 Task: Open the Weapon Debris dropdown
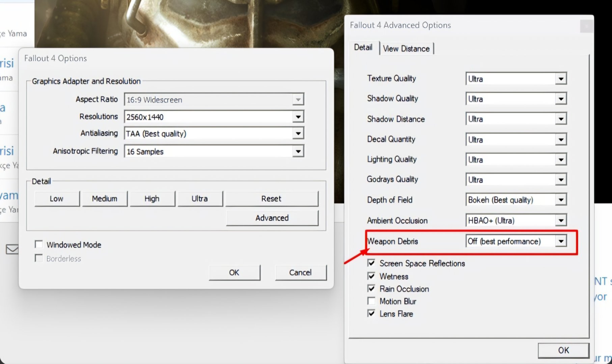516,241
